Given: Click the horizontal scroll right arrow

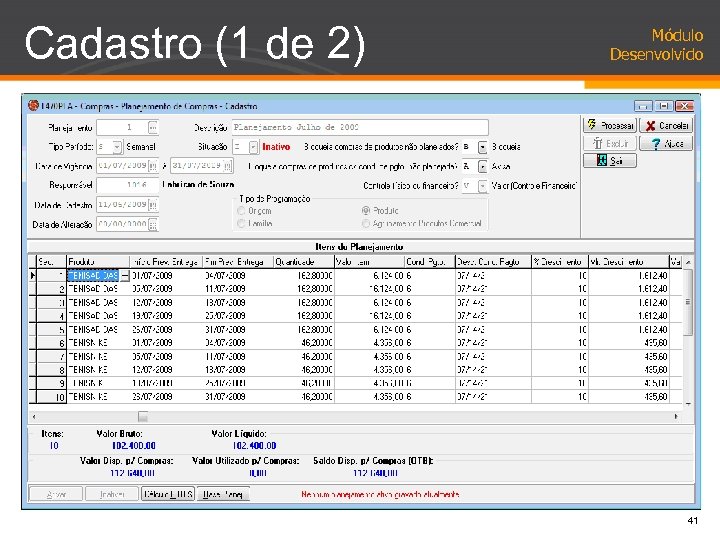Looking at the screenshot, I should pos(676,416).
